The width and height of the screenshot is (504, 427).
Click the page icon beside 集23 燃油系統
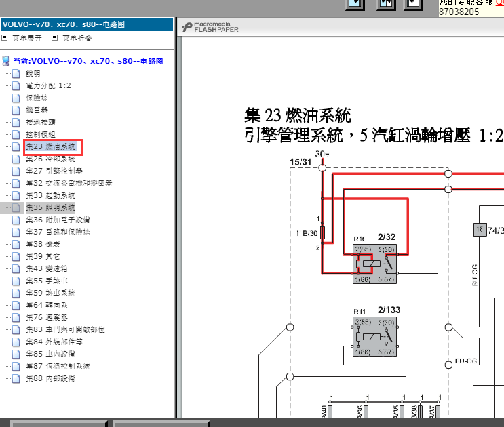tap(16, 146)
